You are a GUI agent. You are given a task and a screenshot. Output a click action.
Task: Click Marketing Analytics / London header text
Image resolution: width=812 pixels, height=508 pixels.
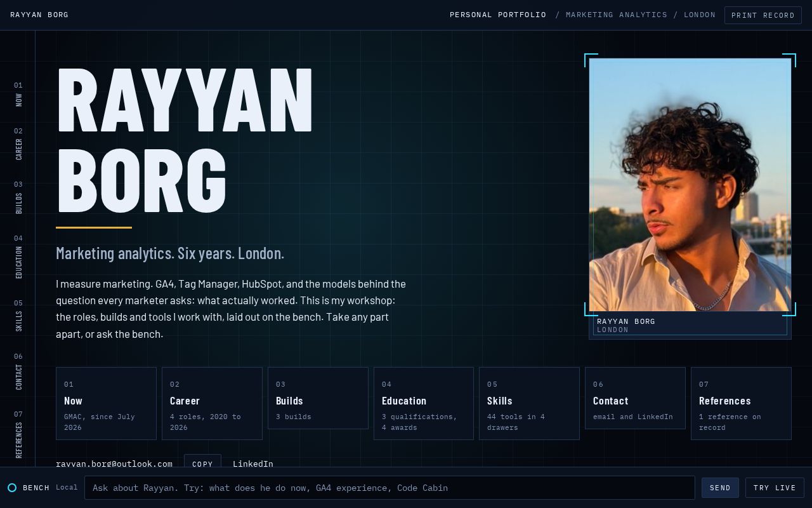coord(636,15)
